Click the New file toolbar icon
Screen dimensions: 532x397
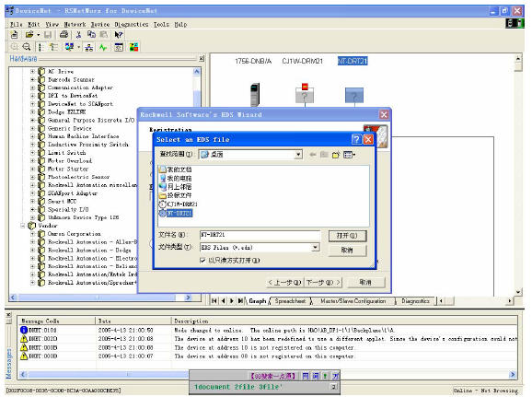(x=14, y=35)
